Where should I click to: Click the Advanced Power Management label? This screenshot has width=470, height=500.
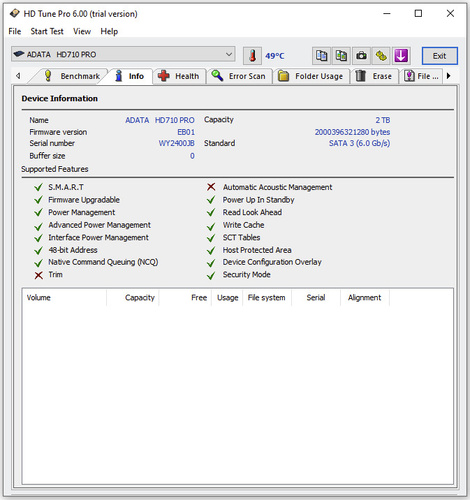pyautogui.click(x=99, y=225)
